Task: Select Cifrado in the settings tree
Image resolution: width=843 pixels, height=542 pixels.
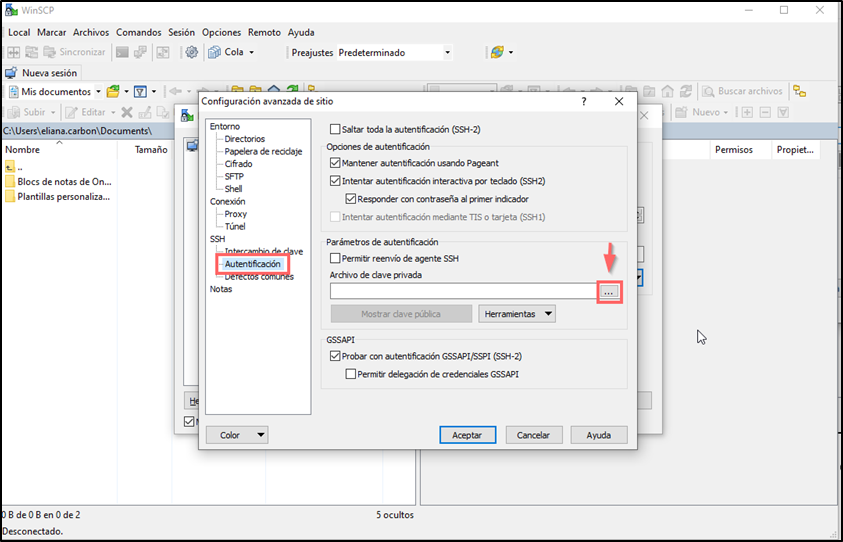Action: (238, 163)
